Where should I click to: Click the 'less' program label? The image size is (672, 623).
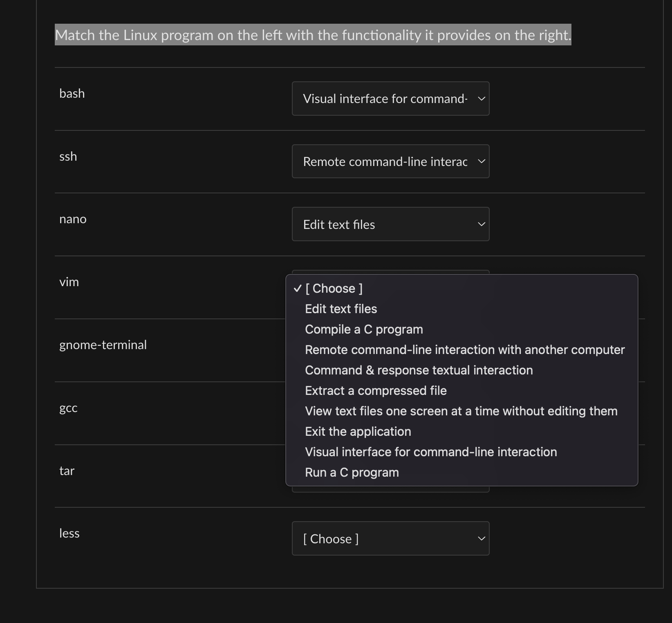pos(69,533)
